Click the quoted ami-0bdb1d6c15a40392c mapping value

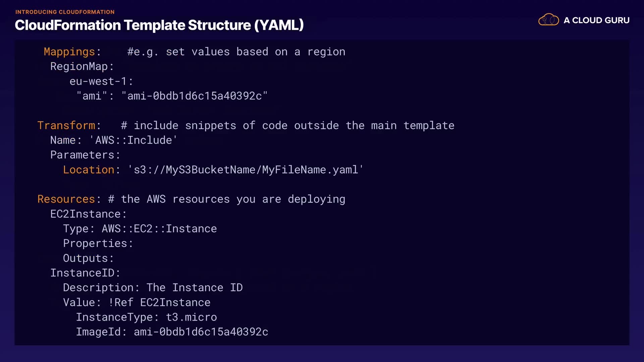click(194, 96)
